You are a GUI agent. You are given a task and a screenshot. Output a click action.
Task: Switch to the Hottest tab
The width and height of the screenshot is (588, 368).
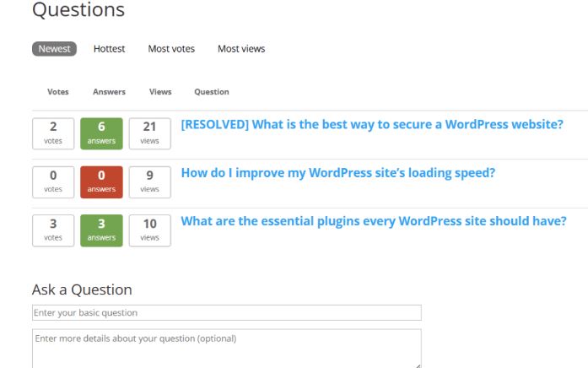(x=109, y=49)
